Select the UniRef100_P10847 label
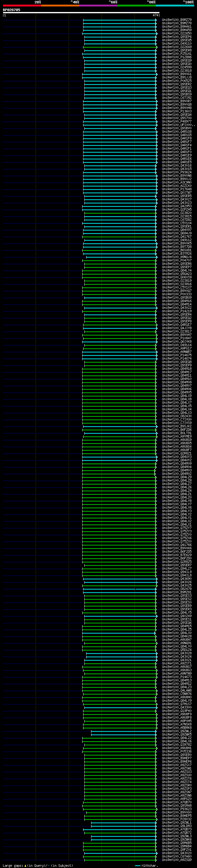197x868 pixels. click(176, 338)
